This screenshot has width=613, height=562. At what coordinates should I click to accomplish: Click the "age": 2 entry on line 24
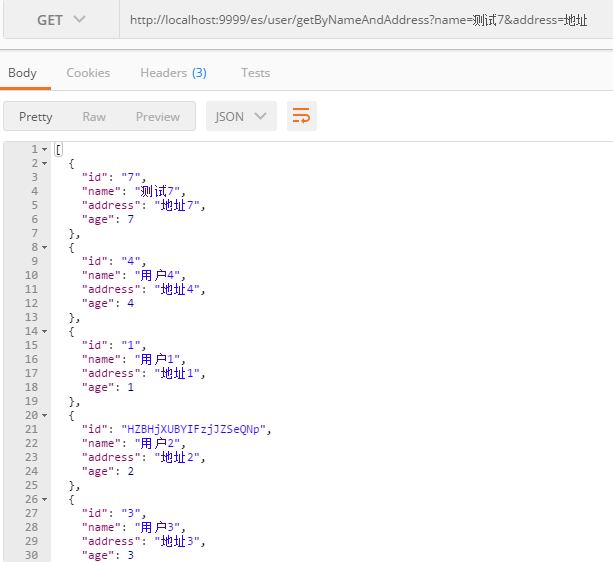pos(108,471)
